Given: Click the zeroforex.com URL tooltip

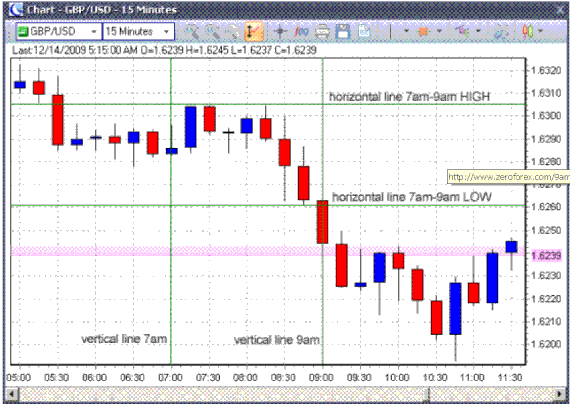Looking at the screenshot, I should [x=508, y=177].
